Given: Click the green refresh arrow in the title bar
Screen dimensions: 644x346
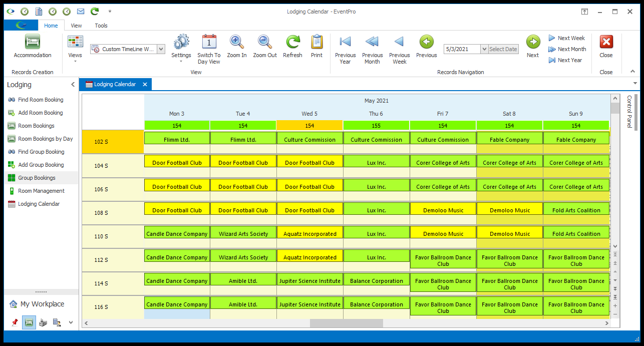Looking at the screenshot, I should click(94, 11).
